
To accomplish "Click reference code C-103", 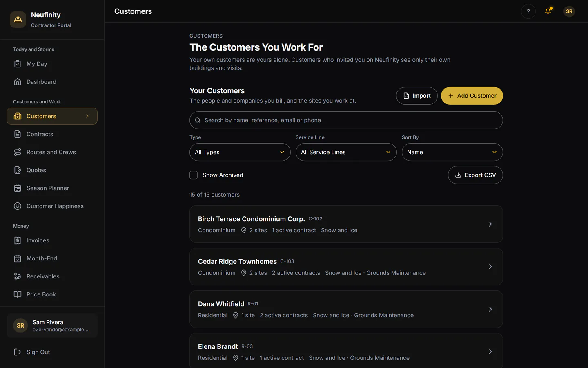I will point(287,261).
